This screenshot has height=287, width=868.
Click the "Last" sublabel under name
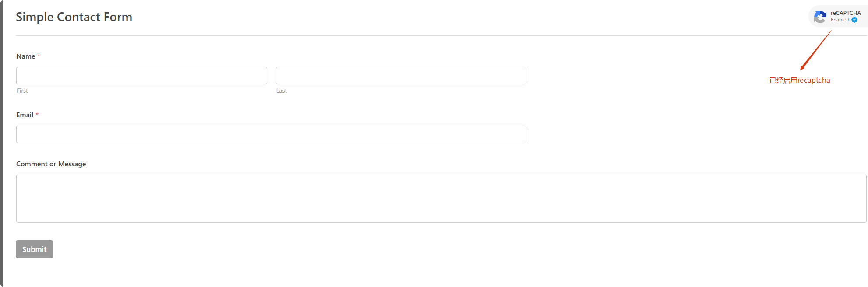(282, 91)
